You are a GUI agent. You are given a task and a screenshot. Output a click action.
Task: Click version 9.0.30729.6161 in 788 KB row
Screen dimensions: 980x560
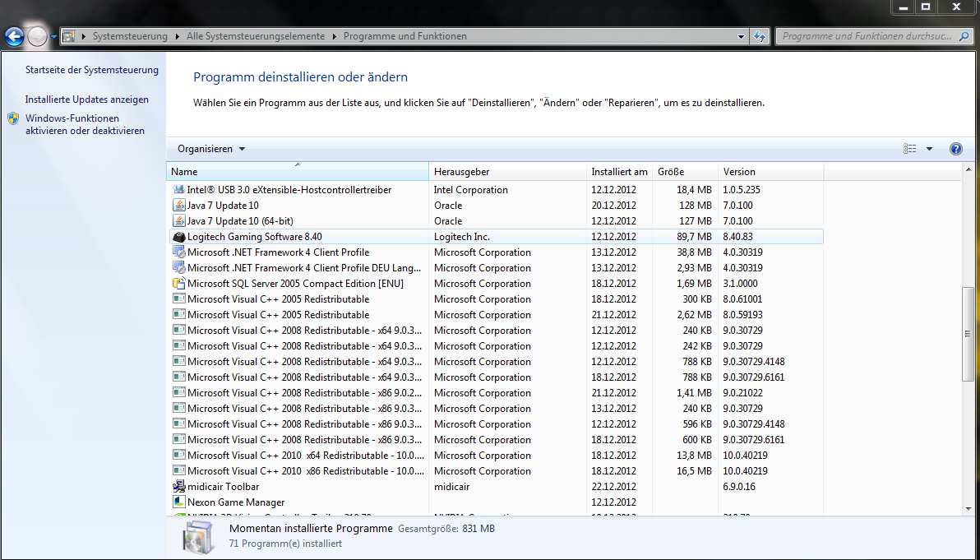[x=754, y=377]
